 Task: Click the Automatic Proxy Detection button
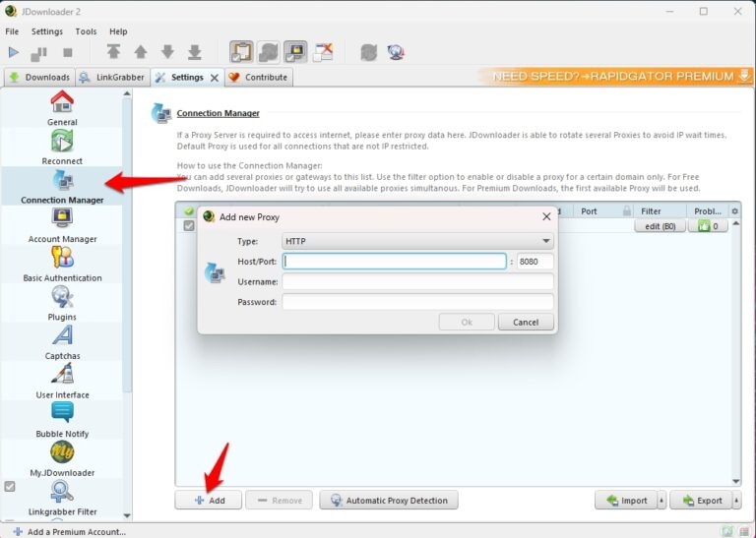(389, 501)
